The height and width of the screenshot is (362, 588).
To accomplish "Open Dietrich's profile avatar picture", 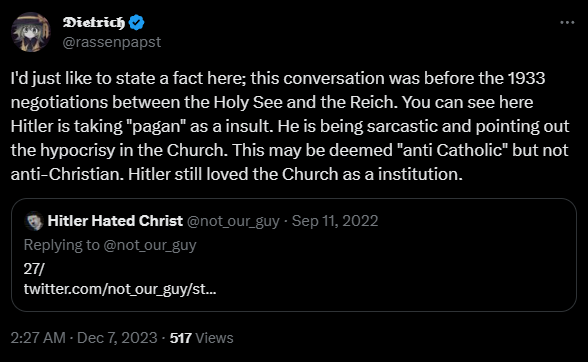I will pos(31,32).
